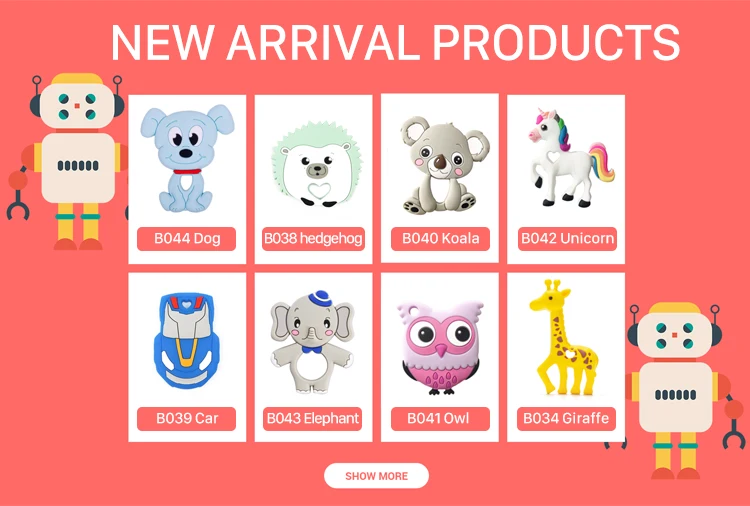Image resolution: width=750 pixels, height=506 pixels.
Task: Click the B044 Dog label
Action: (187, 239)
